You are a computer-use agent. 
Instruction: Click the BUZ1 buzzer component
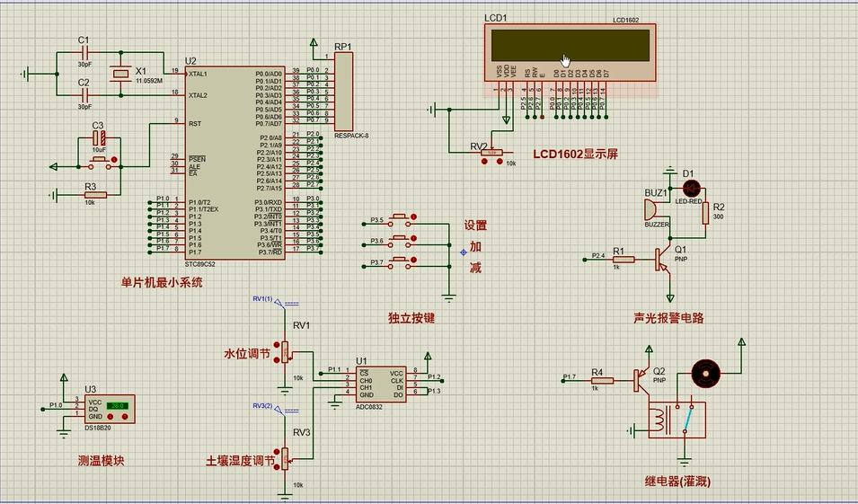[650, 209]
